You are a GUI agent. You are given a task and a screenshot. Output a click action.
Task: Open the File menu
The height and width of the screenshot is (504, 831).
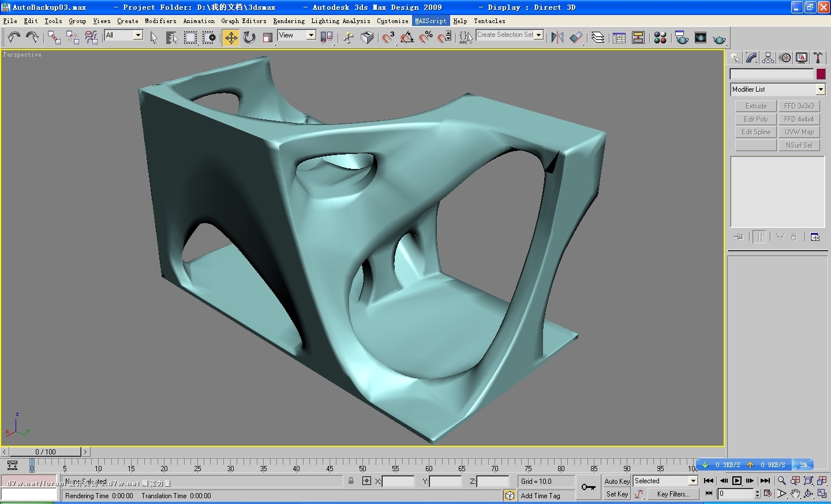pyautogui.click(x=10, y=21)
